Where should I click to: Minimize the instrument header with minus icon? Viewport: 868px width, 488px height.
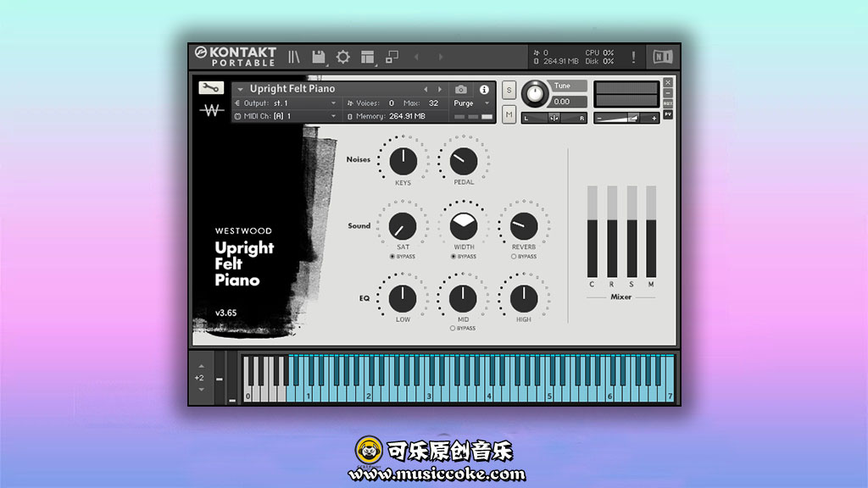point(668,93)
